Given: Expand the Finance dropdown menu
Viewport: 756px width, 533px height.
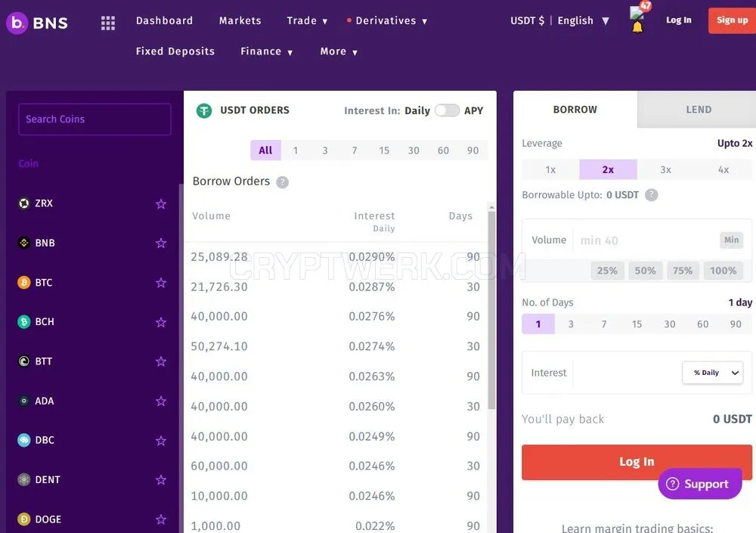Looking at the screenshot, I should [267, 51].
